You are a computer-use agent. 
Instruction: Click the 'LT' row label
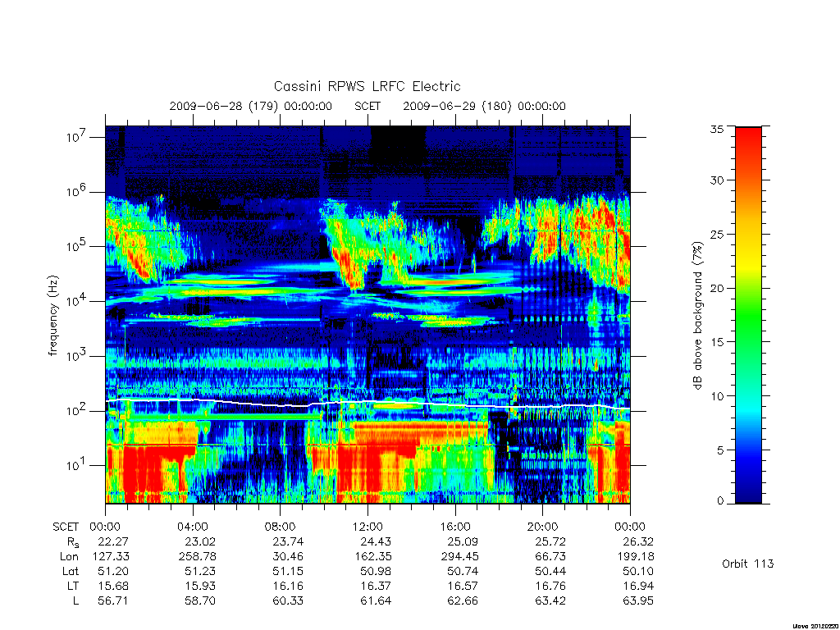(73, 586)
